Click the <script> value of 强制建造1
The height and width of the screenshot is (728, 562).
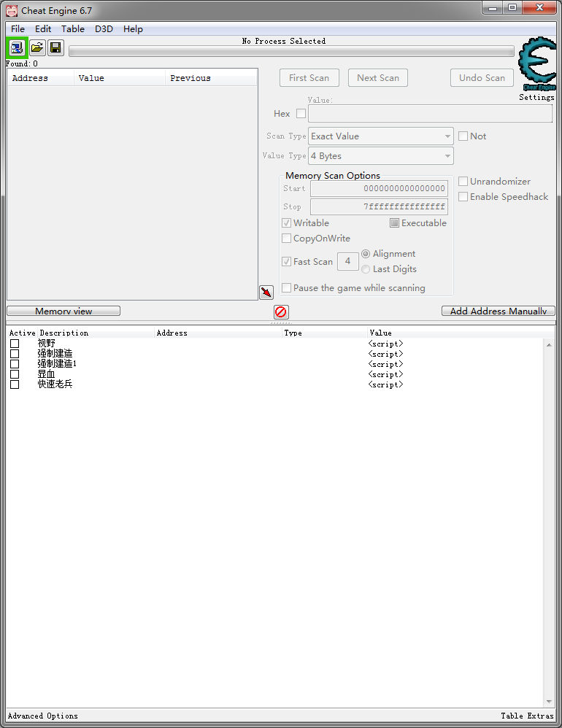tap(385, 364)
